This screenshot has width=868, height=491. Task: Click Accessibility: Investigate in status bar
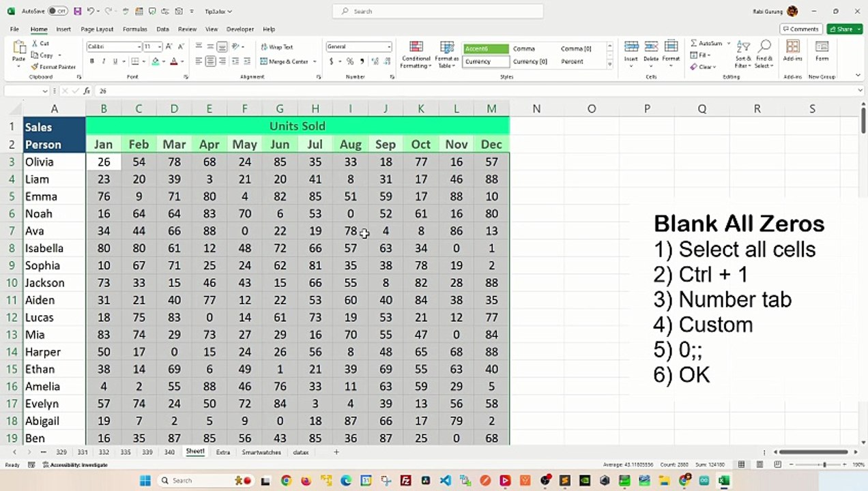[75, 464]
